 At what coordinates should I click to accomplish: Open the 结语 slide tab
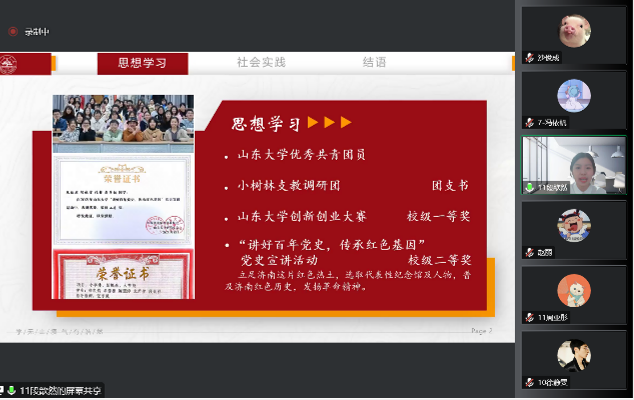374,62
